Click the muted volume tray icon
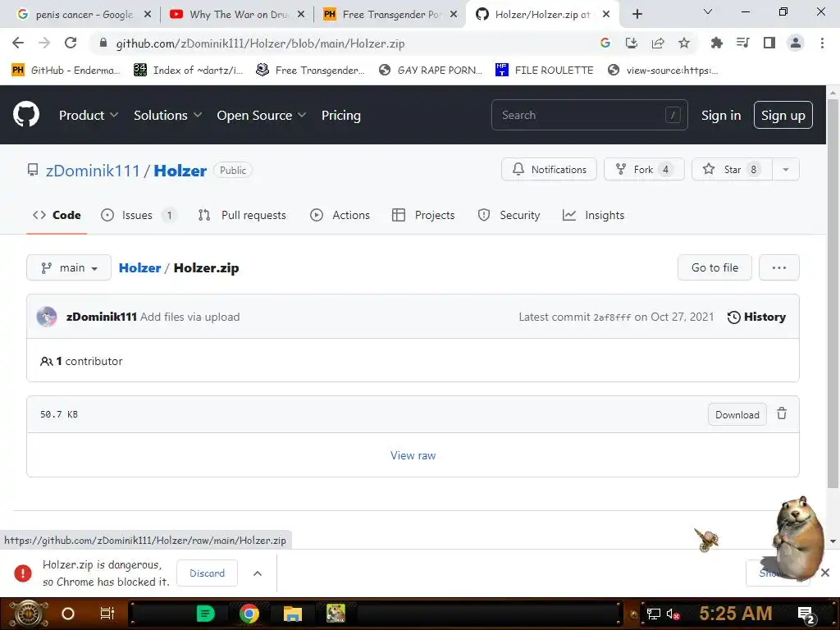This screenshot has height=630, width=840. (673, 614)
